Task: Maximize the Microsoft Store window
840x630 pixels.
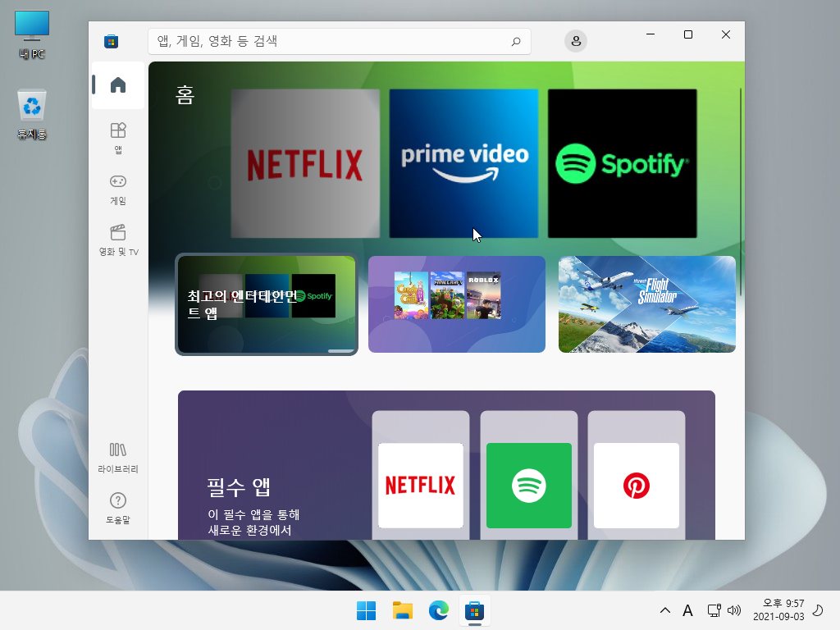Action: point(688,34)
